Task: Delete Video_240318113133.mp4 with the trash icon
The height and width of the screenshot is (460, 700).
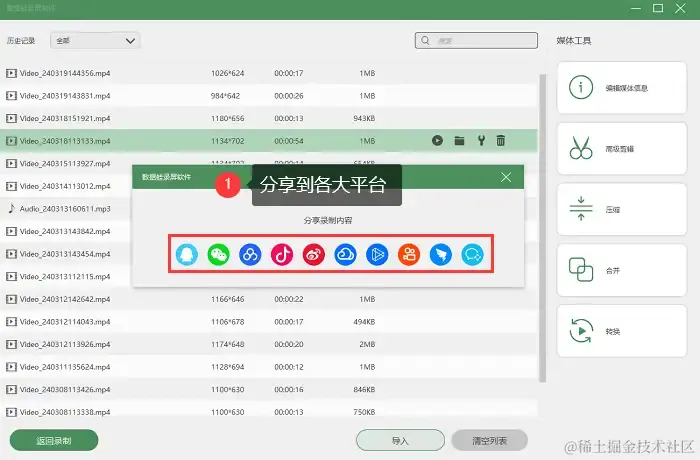Action: click(x=501, y=141)
